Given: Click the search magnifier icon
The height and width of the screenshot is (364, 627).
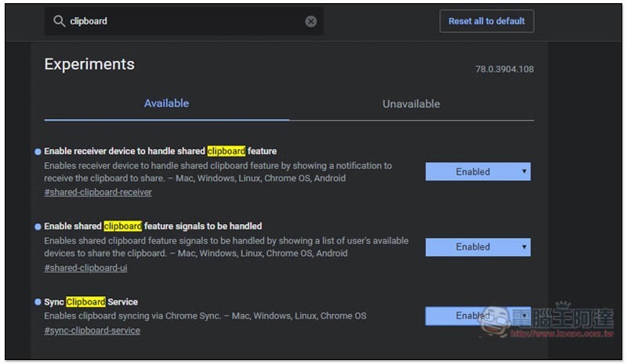Looking at the screenshot, I should (59, 21).
